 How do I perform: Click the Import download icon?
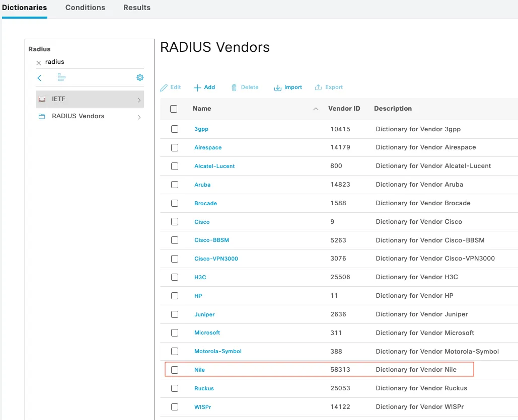click(278, 88)
